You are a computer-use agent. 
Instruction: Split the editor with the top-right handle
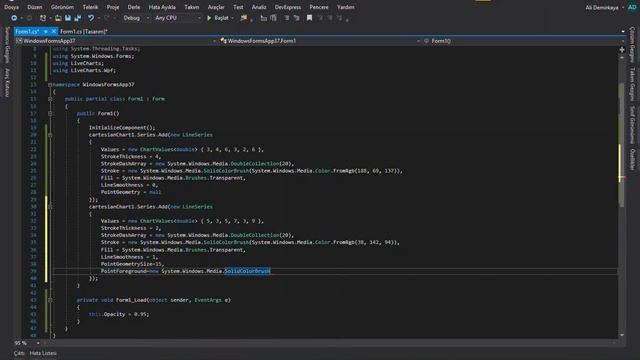pyautogui.click(x=622, y=49)
